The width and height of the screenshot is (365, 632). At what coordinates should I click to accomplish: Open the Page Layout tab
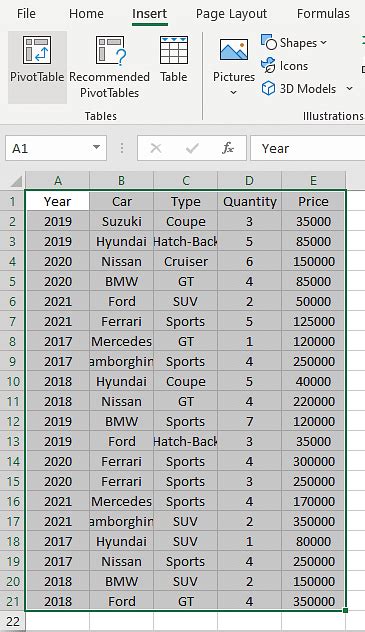[231, 14]
